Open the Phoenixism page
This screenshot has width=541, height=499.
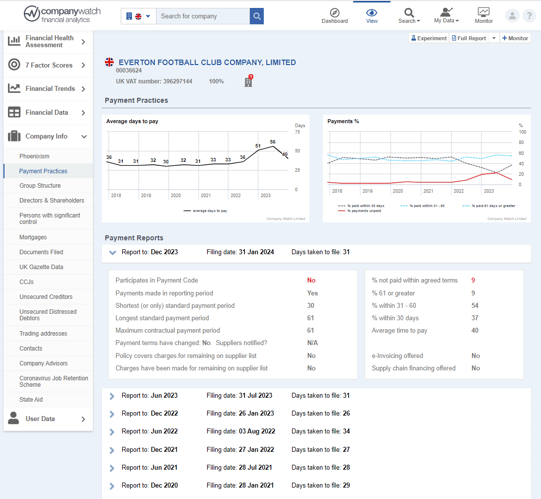click(x=34, y=156)
